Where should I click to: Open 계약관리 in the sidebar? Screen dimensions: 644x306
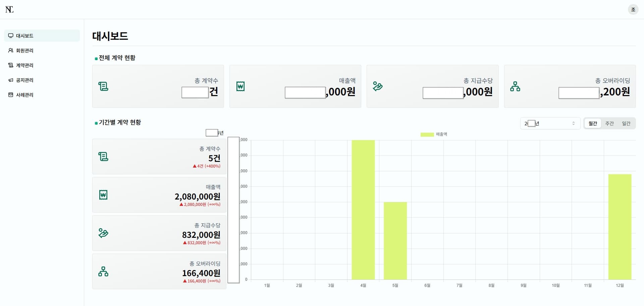tap(24, 65)
